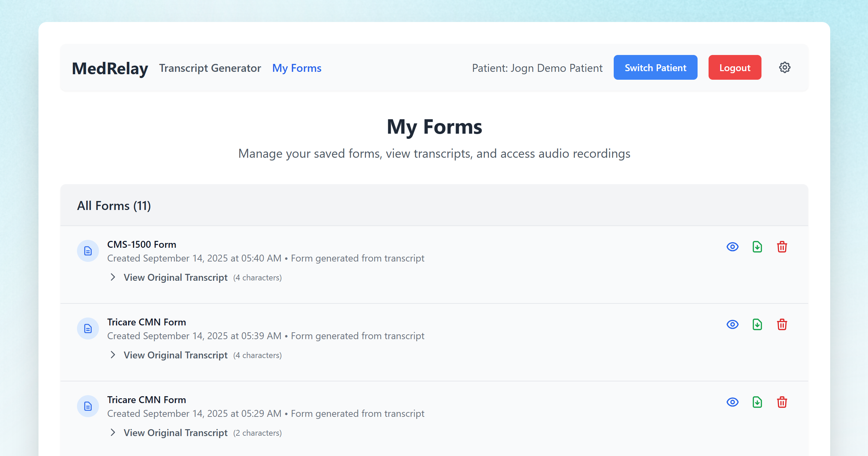
Task: Delete the CMS-1500 Form
Action: [x=782, y=247]
